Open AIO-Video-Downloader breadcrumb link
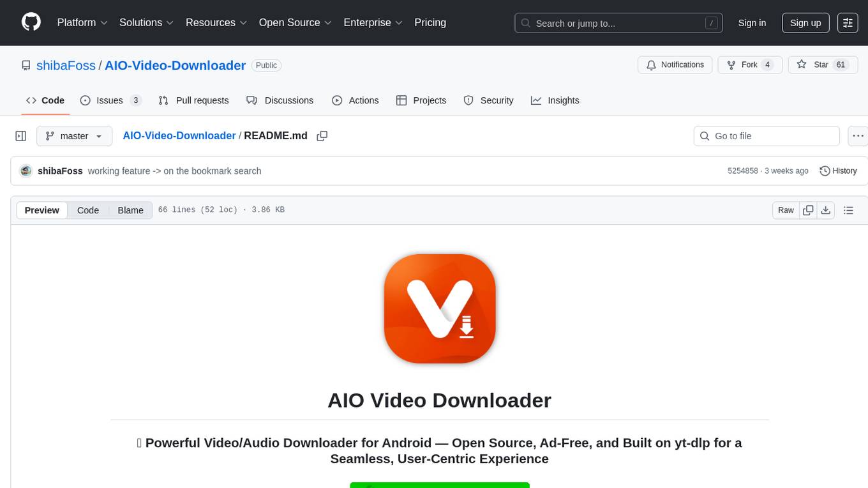The height and width of the screenshot is (488, 868). point(179,135)
